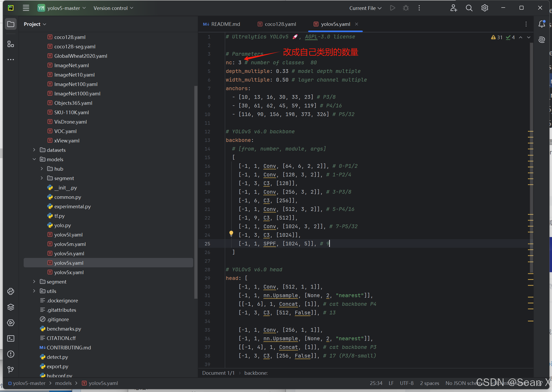Switch to the coco128.yaml tab

[x=277, y=24]
